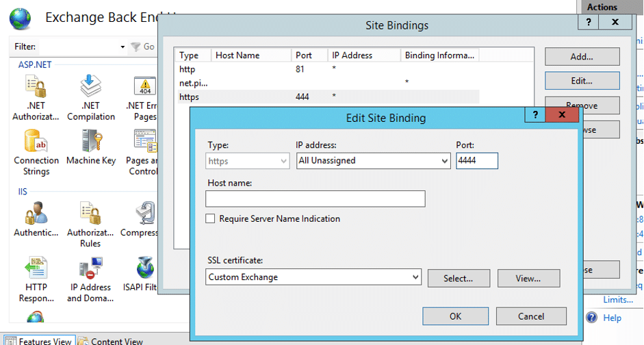644x345 pixels.
Task: Click the Port field containing 4444
Action: tap(477, 161)
